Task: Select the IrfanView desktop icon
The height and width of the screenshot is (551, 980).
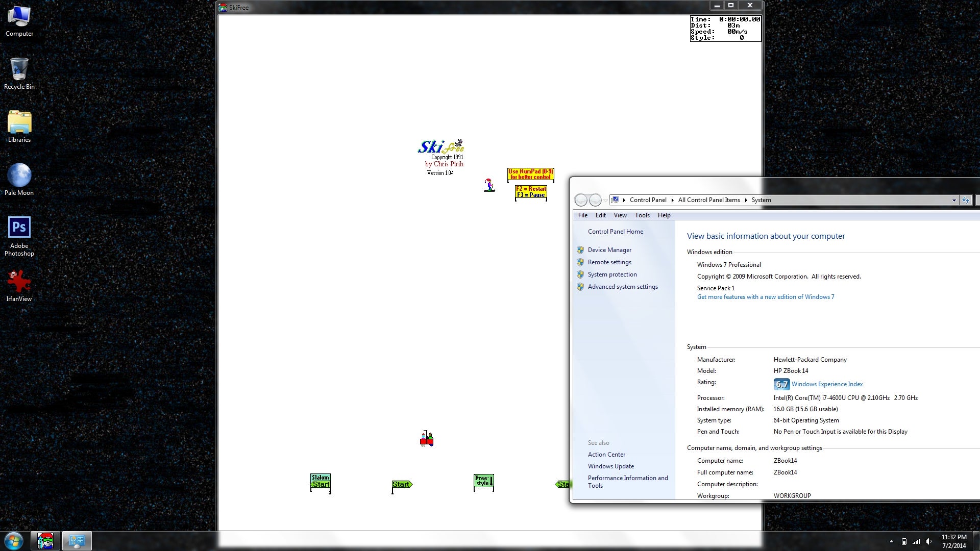Action: 19,286
